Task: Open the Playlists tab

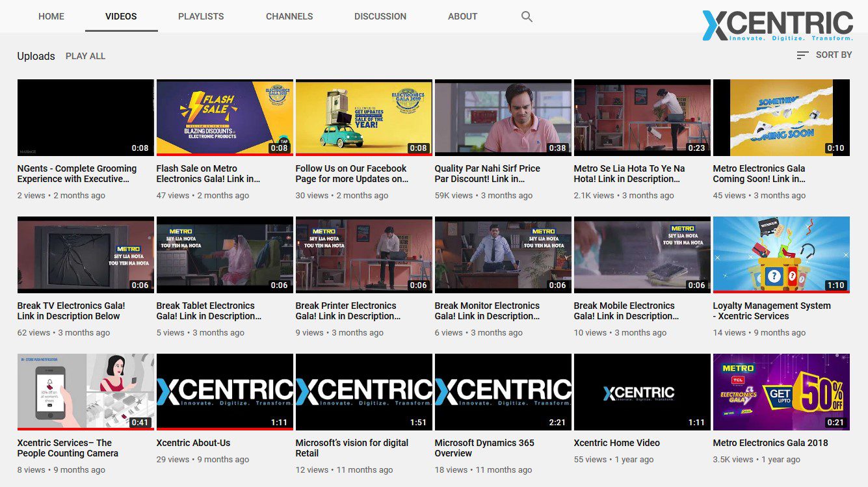Action: (201, 16)
